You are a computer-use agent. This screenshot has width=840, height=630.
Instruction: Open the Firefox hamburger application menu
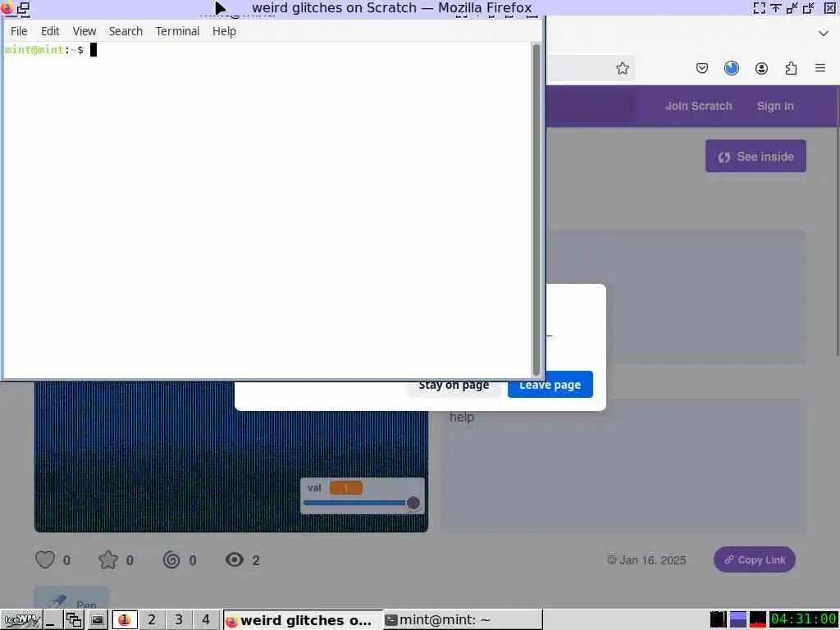819,68
